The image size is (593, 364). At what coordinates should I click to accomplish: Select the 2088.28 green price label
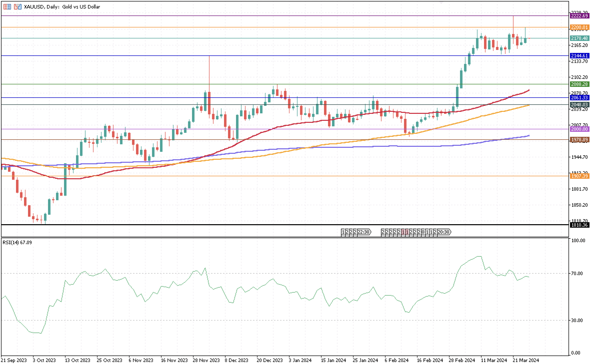coord(579,84)
